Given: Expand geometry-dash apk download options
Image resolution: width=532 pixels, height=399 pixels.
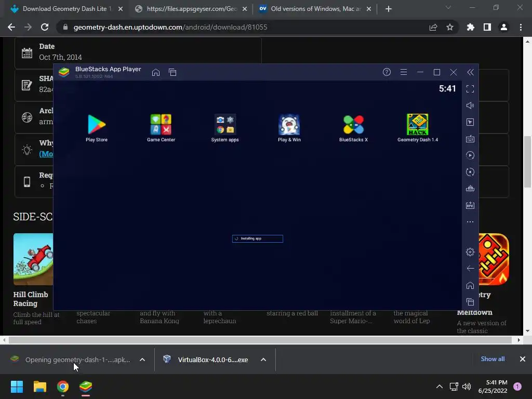Looking at the screenshot, I should (x=142, y=360).
